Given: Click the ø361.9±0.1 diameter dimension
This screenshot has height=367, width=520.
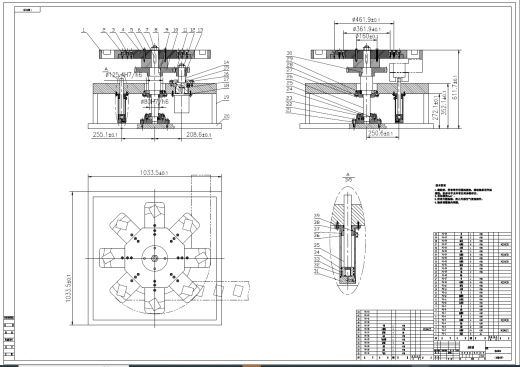Looking at the screenshot, I should tap(366, 28).
